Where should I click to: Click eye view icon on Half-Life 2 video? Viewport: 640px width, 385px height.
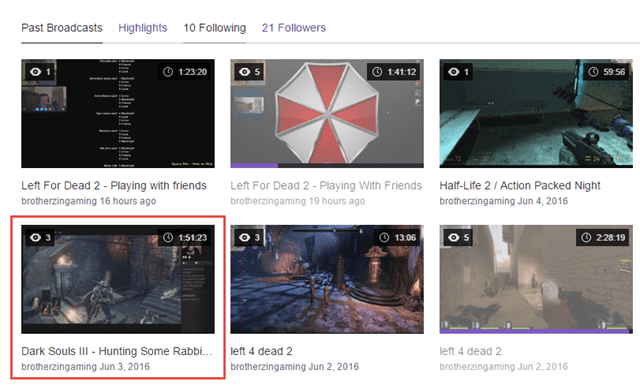pos(453,72)
